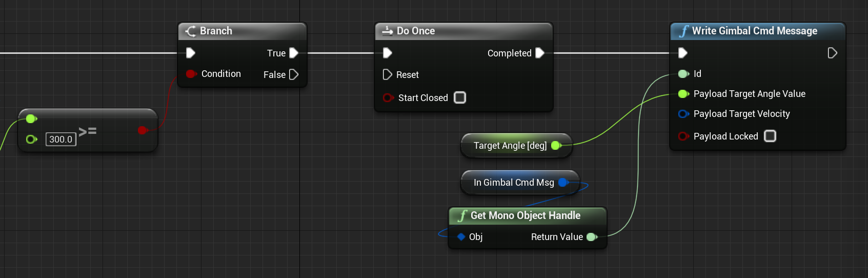Select the Do Once node header
Viewport: 868px width, 278px height.
click(x=415, y=31)
